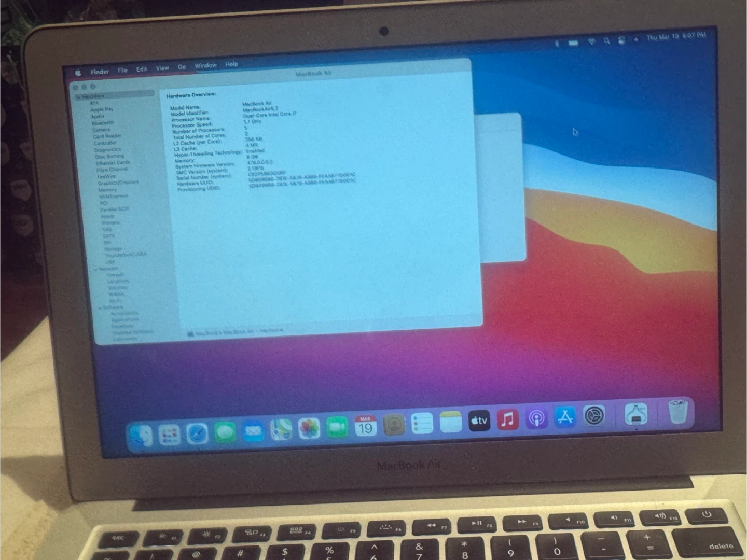Open System Preferences from the dock
This screenshot has height=560, width=747.
point(594,415)
